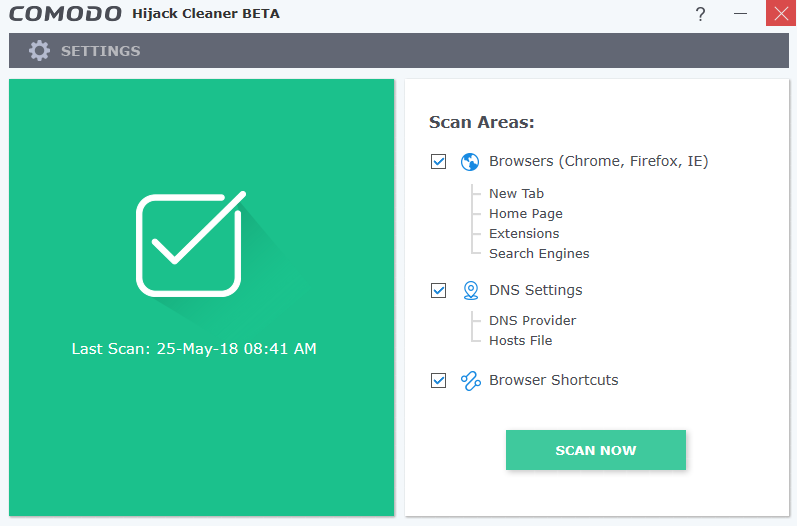Select the Hosts File scan item
This screenshot has width=797, height=526.
click(x=520, y=341)
